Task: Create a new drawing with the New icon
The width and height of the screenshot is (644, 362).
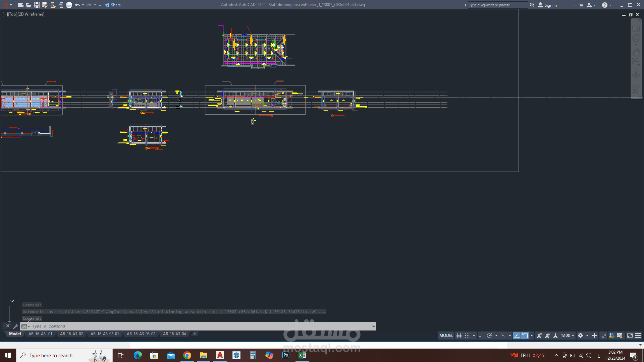Action: pyautogui.click(x=20, y=5)
